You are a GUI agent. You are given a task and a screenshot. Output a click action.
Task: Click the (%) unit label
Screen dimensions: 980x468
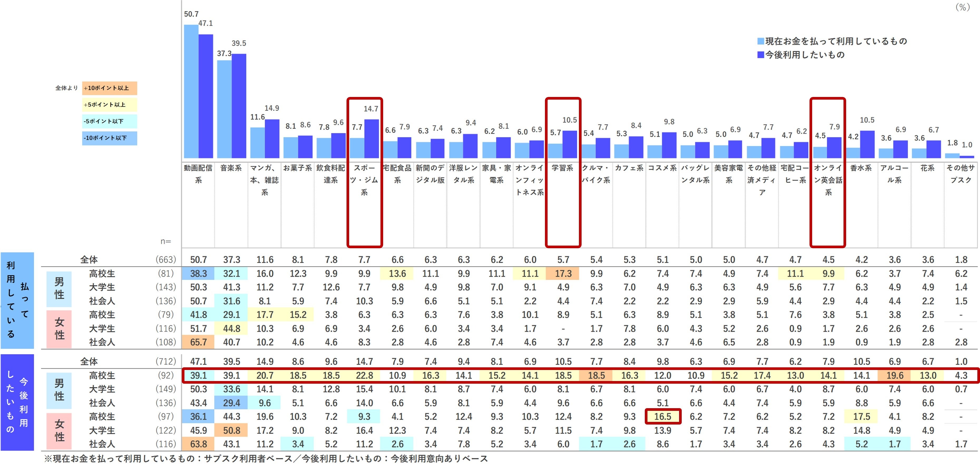click(963, 7)
